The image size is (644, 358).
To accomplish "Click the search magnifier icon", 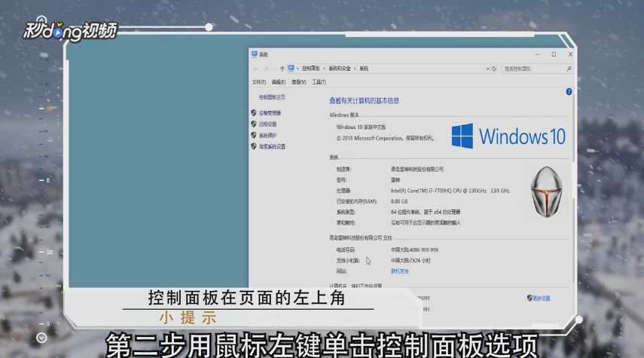I will (569, 69).
